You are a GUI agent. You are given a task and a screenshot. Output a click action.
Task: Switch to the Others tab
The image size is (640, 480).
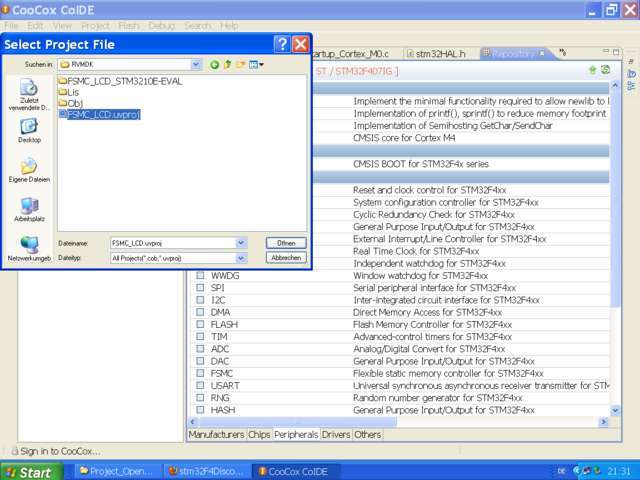pos(367,435)
